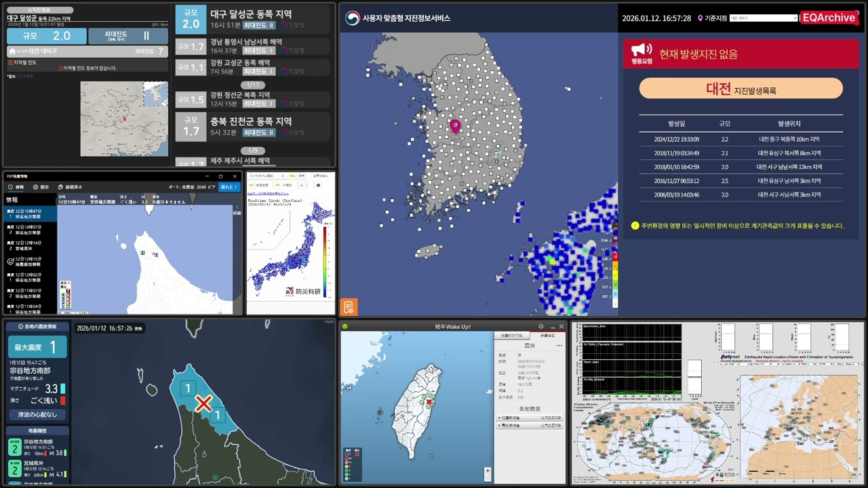Click the 지역별 진도 map icon
Image resolution: width=868 pixels, height=488 pixels.
[9, 62]
